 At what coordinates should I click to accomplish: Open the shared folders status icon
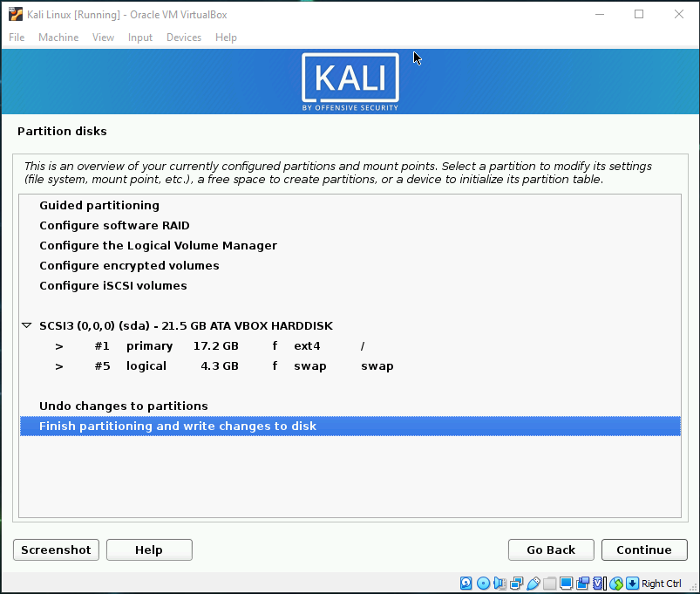(x=549, y=584)
